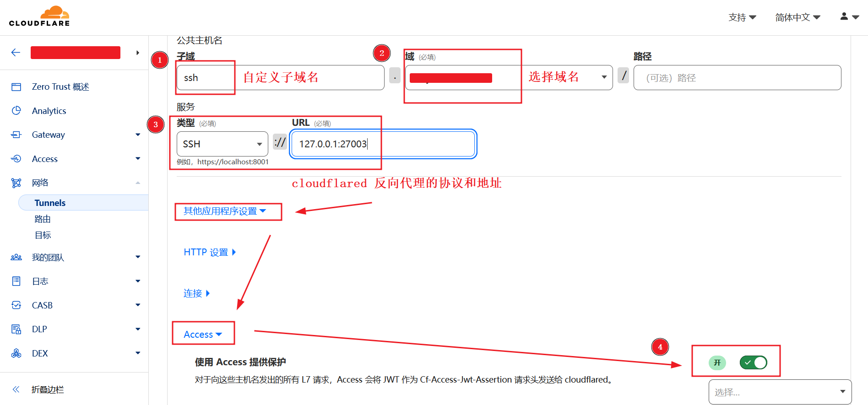Viewport: 868px width, 405px height.
Task: Click the Logs (日志) icon
Action: point(16,281)
